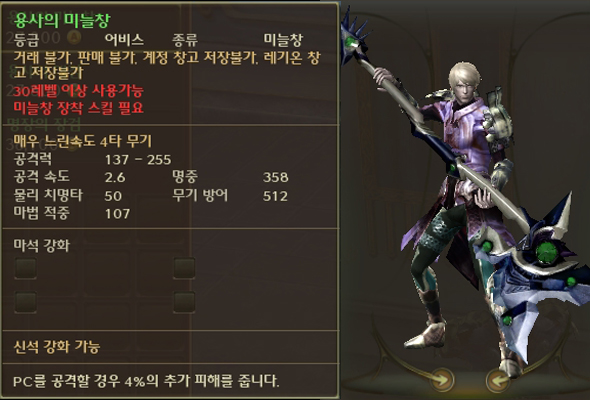Click the rotate arrow pointing right
590x400 pixels.
coord(442,379)
